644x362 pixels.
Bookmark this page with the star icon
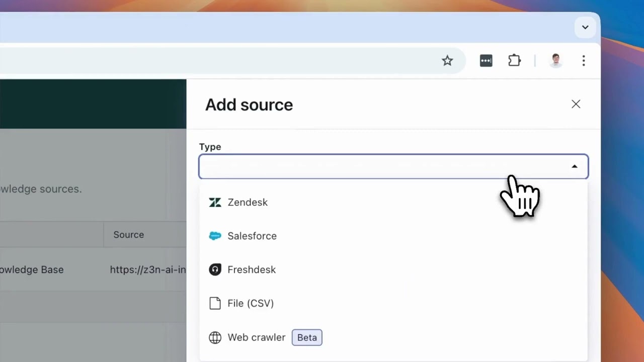[x=447, y=61]
